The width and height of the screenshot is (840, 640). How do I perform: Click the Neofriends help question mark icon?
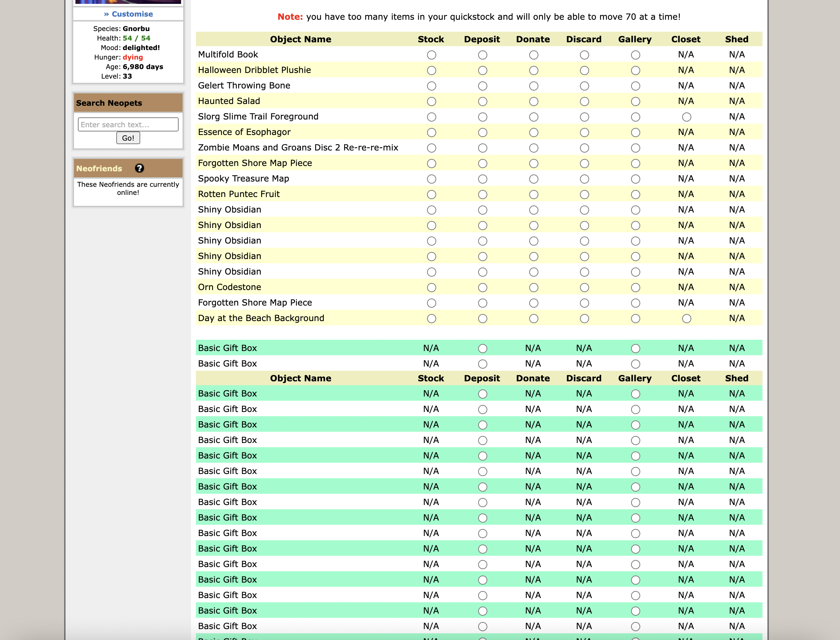[x=140, y=168]
